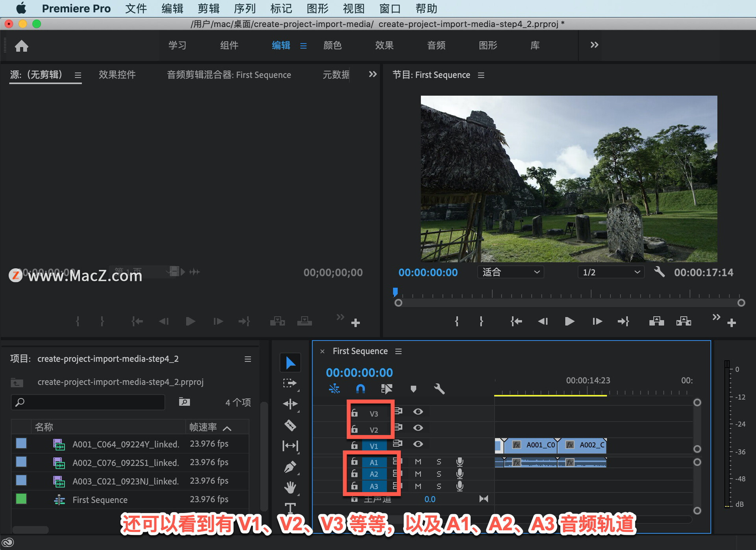This screenshot has width=756, height=550.
Task: Click the 帧速率 column header
Action: (x=203, y=427)
